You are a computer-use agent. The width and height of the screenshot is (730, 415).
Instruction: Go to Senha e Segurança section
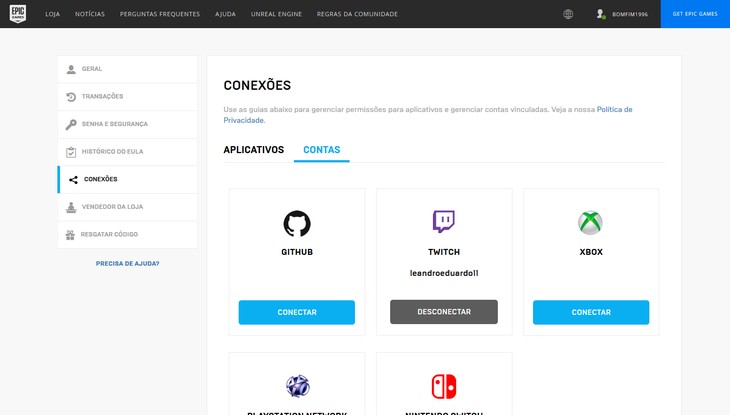click(128, 124)
